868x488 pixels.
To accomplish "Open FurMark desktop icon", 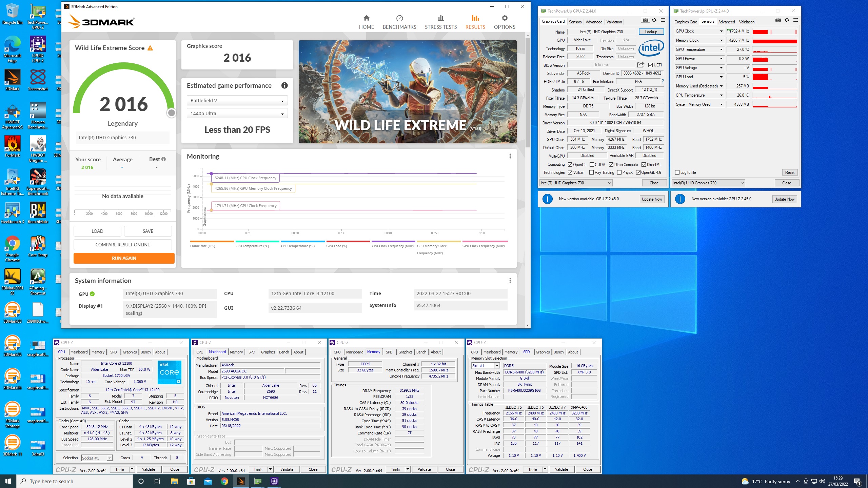I will point(13,146).
